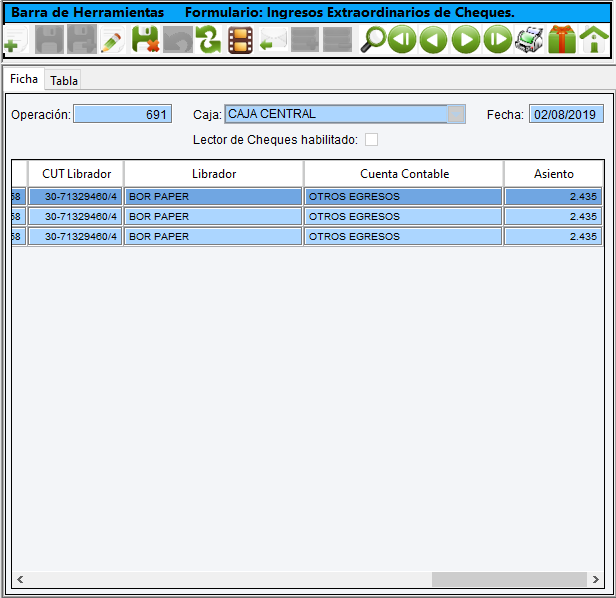Select first row OTROS EGRESOS cell
Image resolution: width=616 pixels, height=598 pixels.
tap(403, 196)
